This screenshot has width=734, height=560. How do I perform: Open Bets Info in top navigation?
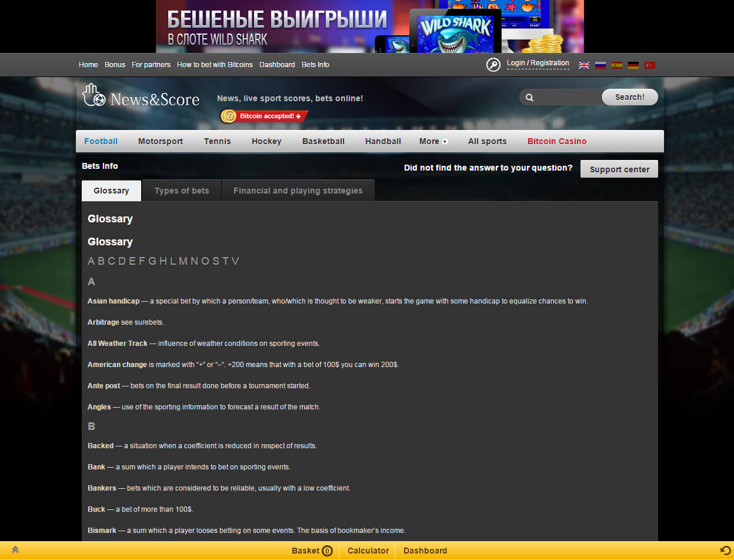pos(315,65)
